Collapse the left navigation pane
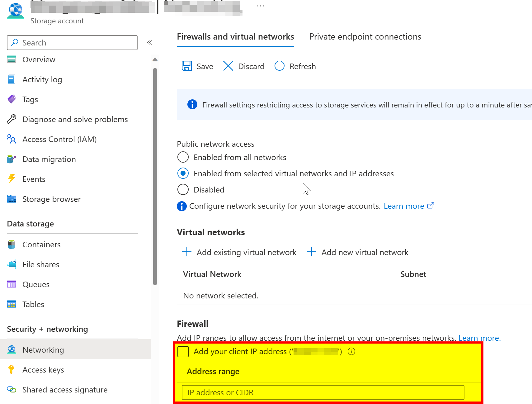This screenshot has height=404, width=532. tap(149, 43)
